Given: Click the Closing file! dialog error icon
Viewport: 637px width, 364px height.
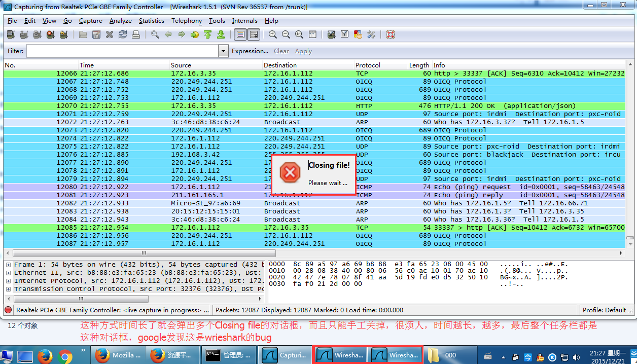Looking at the screenshot, I should click(290, 173).
